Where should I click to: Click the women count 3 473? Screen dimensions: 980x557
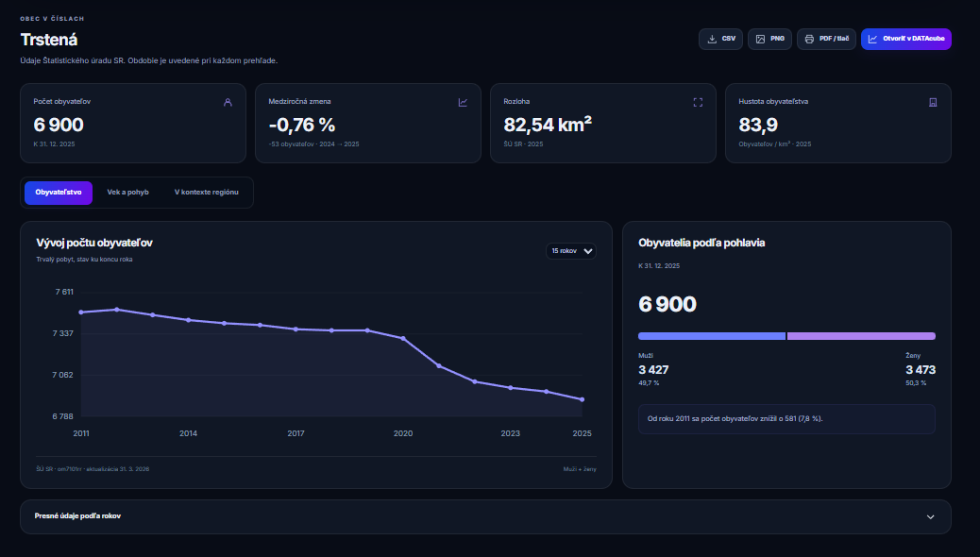[x=921, y=370]
